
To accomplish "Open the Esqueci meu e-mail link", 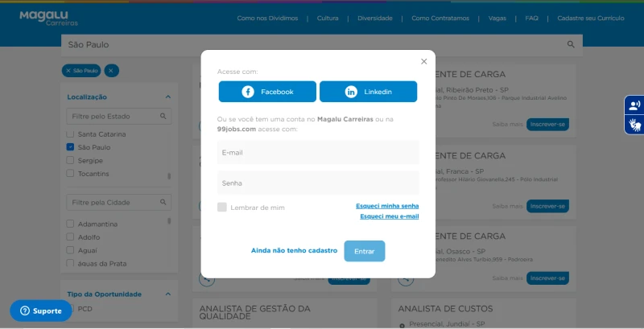I will point(390,216).
